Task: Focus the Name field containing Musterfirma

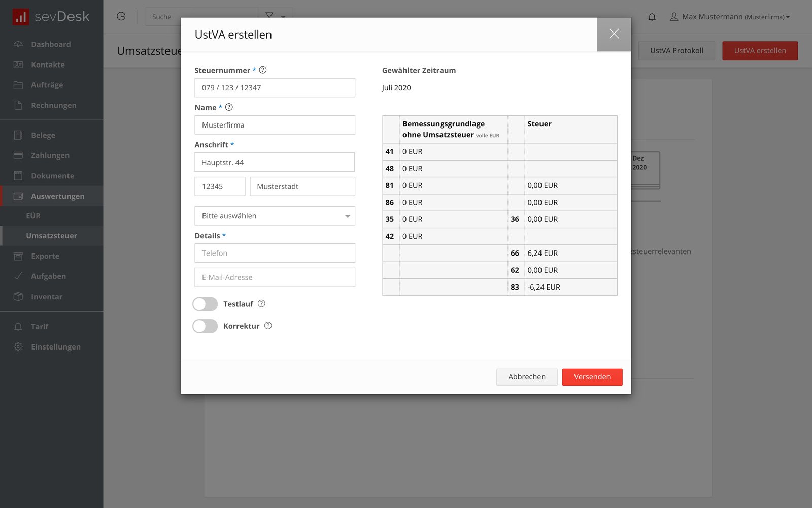Action: pos(275,125)
